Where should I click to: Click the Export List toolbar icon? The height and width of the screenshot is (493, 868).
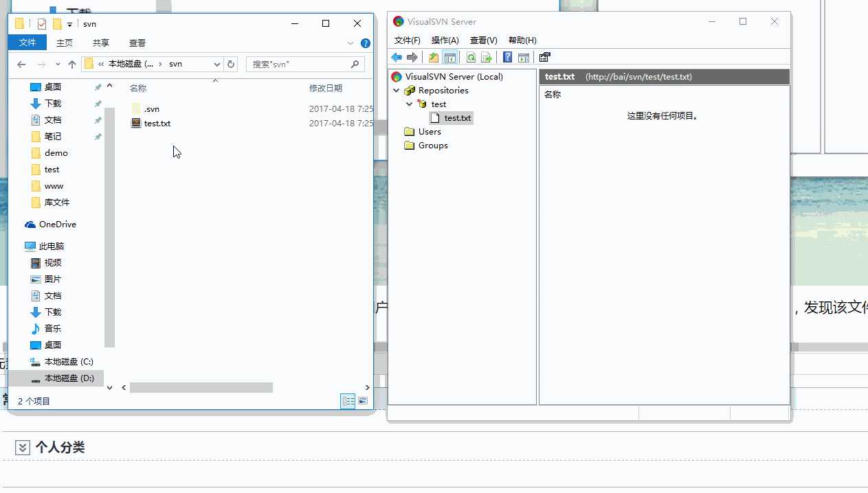(486, 58)
